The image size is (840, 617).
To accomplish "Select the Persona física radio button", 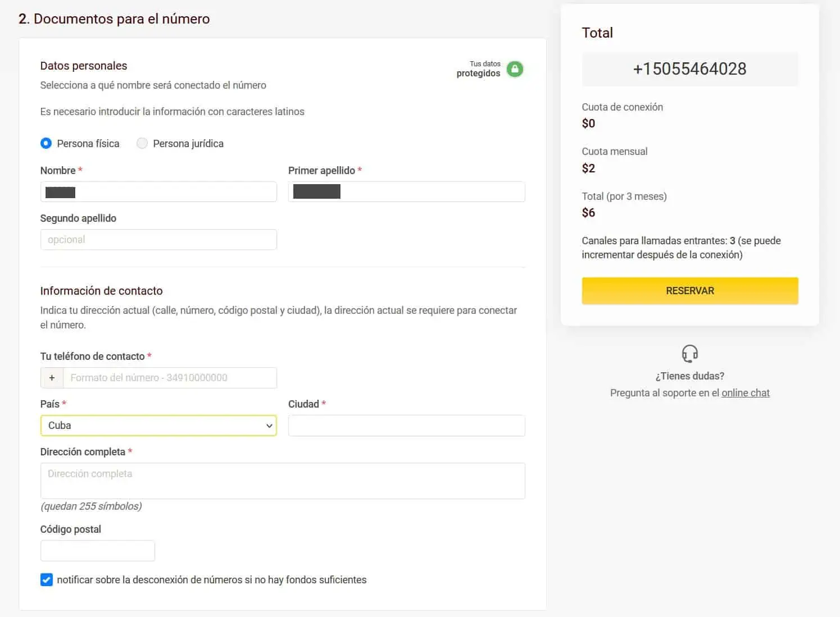I will pyautogui.click(x=46, y=144).
